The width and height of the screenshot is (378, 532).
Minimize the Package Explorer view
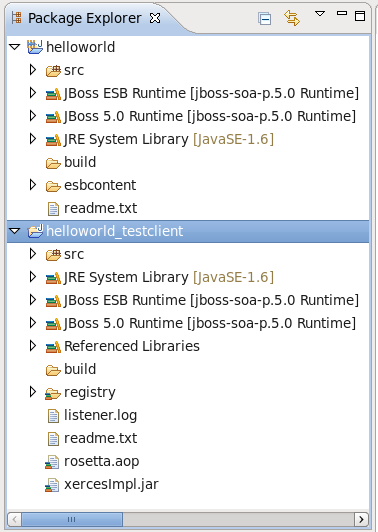click(x=342, y=13)
